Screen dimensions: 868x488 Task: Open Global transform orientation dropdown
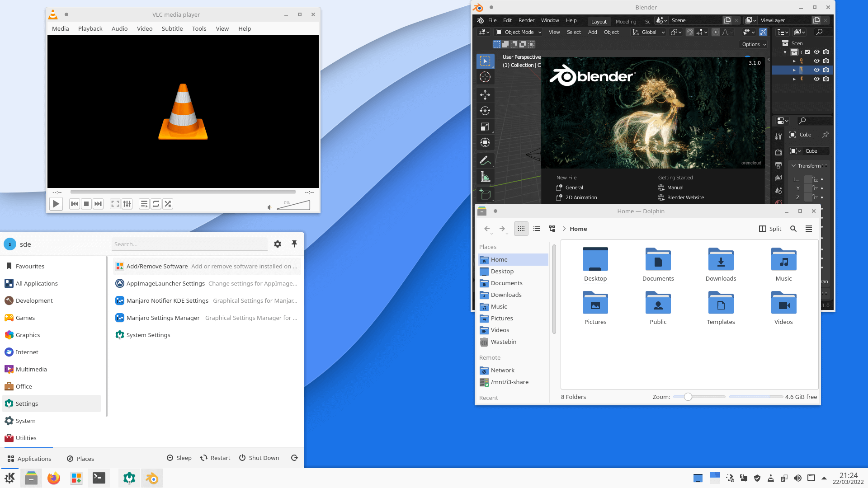point(649,32)
